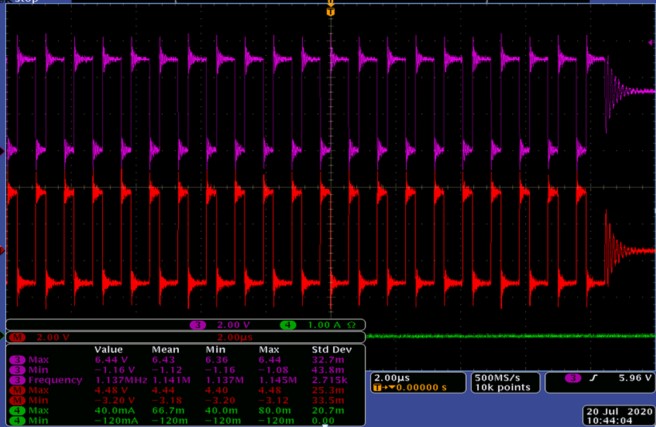The width and height of the screenshot is (656, 427).
Task: Click Frequency value 1.137MHz
Action: click(121, 380)
